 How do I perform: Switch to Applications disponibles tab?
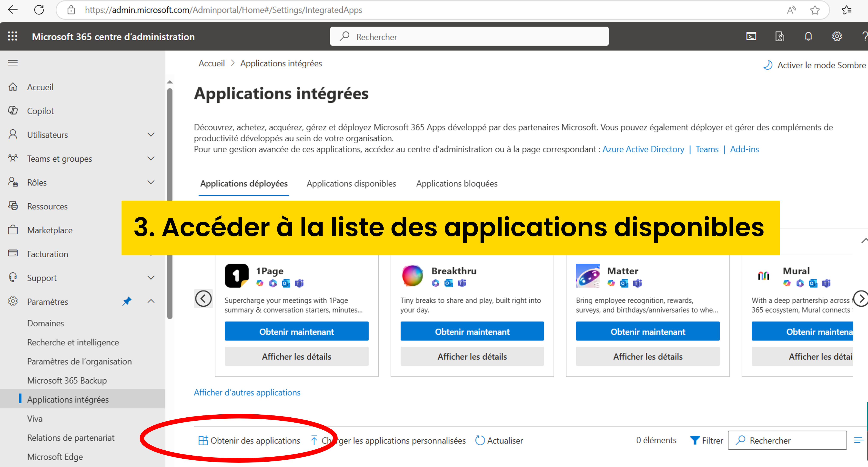[x=351, y=183]
